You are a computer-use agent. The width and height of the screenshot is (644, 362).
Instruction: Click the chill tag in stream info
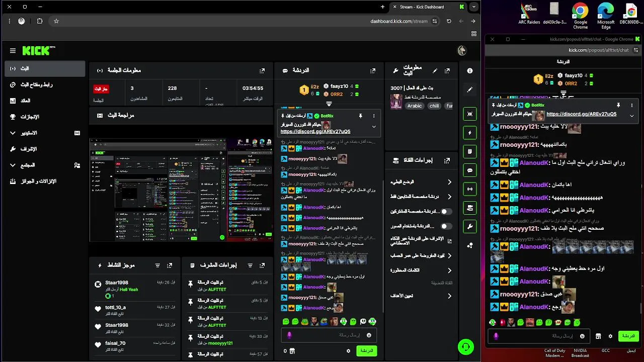pos(434,106)
